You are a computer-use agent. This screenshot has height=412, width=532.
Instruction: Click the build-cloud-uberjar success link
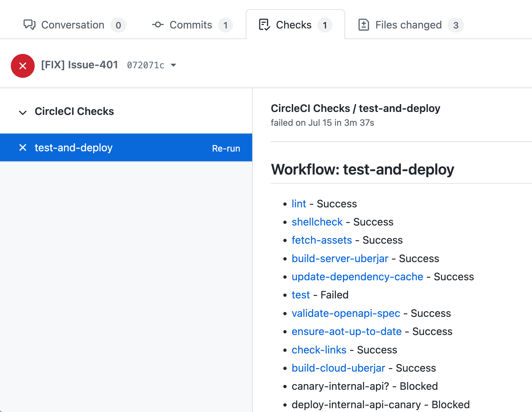(x=338, y=368)
